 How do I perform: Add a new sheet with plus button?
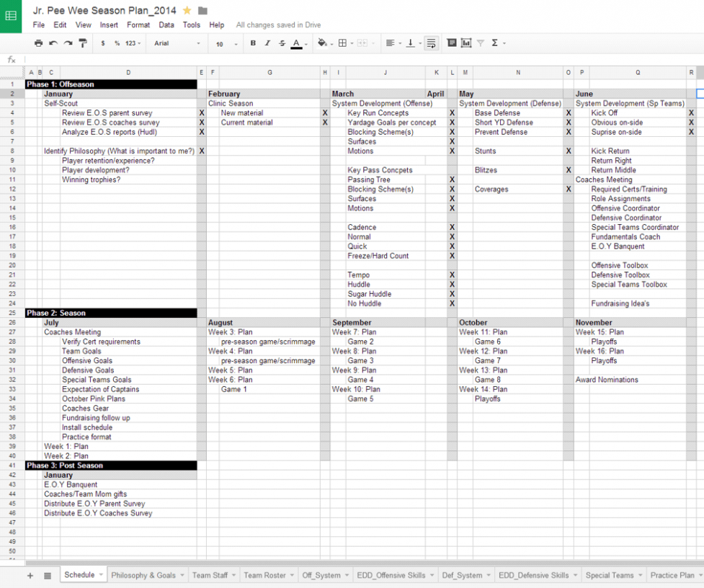pyautogui.click(x=30, y=575)
